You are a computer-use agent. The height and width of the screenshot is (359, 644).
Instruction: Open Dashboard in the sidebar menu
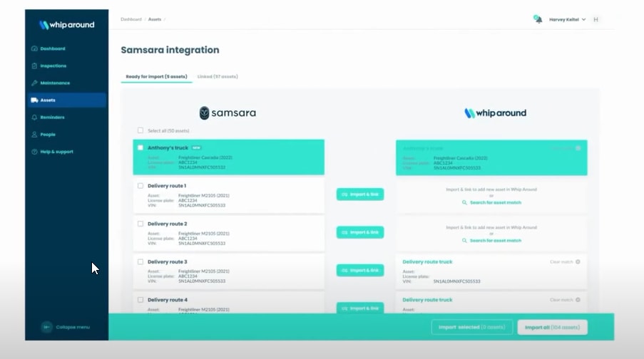(53, 48)
